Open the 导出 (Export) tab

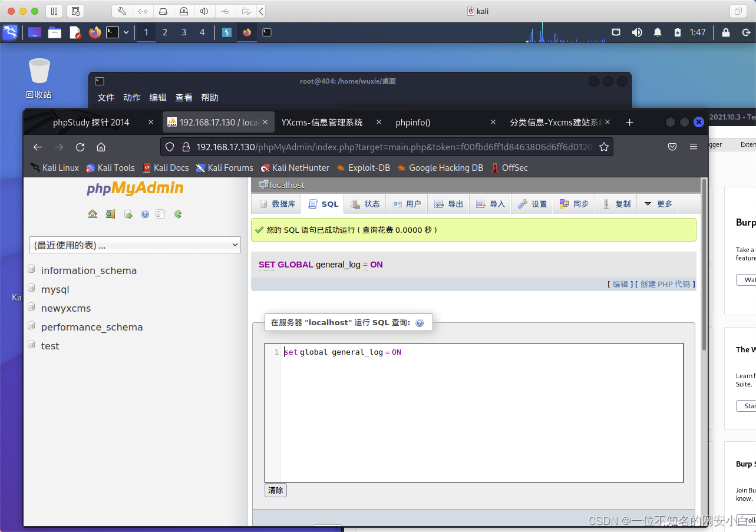coord(449,204)
